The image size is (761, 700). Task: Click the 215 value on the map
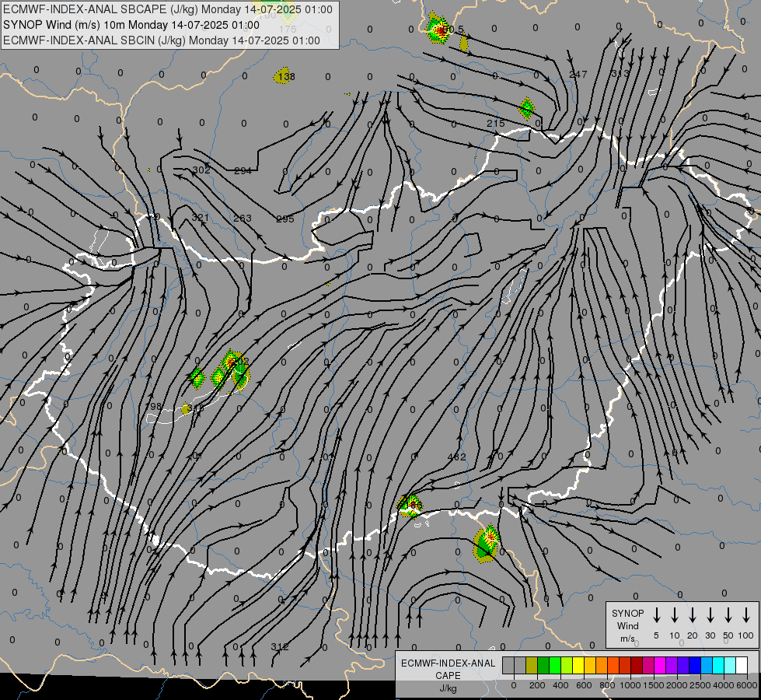[495, 124]
